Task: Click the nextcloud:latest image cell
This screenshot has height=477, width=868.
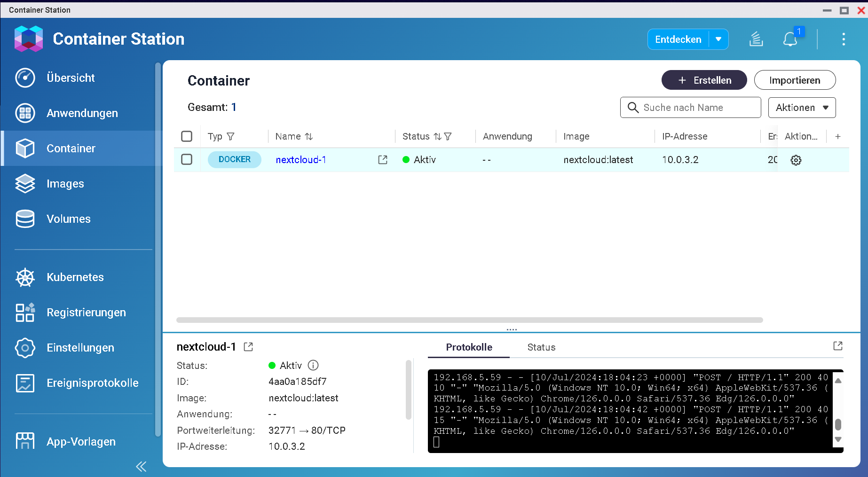Action: [598, 160]
